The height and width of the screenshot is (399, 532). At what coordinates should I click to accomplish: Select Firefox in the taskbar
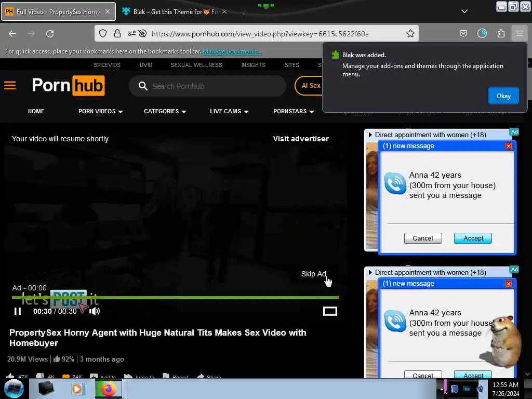(108, 389)
